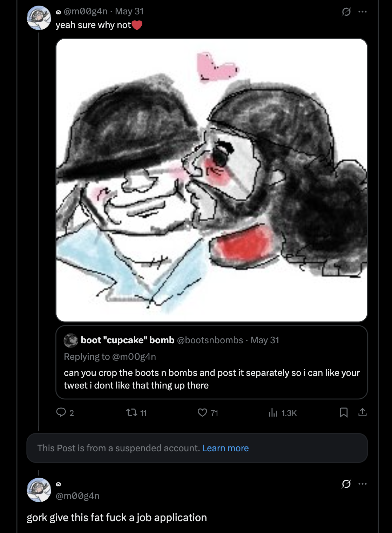
Task: Click the Learn more link
Action: click(x=225, y=448)
